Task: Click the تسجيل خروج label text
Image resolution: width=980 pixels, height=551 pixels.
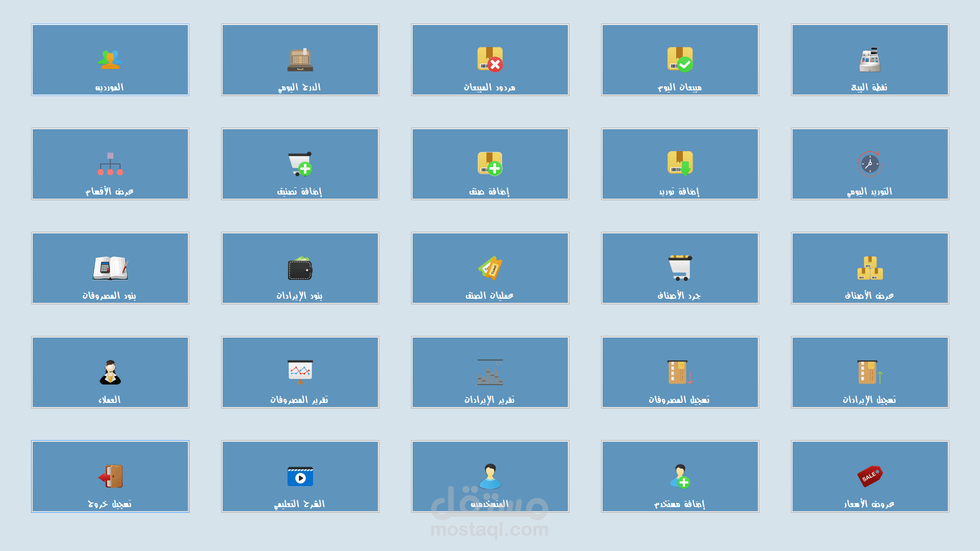Action: (109, 504)
